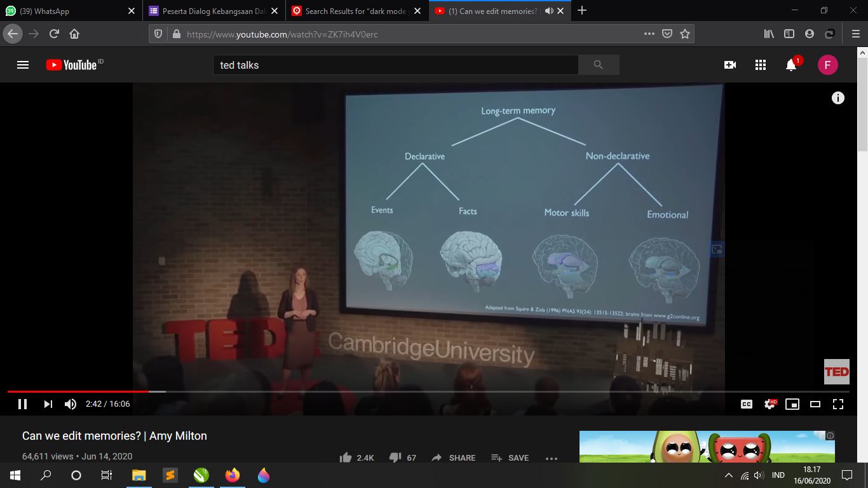Image resolution: width=868 pixels, height=488 pixels.
Task: Pause the video
Action: [22, 404]
